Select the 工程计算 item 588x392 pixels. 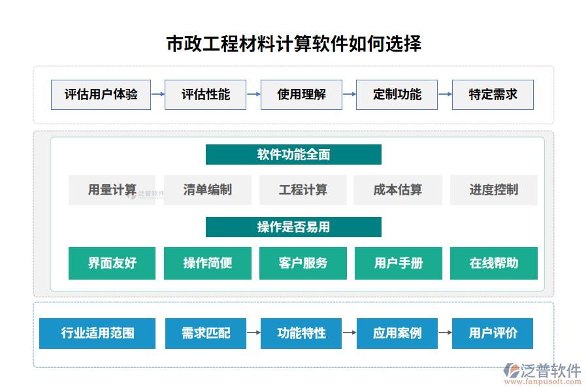coord(302,190)
